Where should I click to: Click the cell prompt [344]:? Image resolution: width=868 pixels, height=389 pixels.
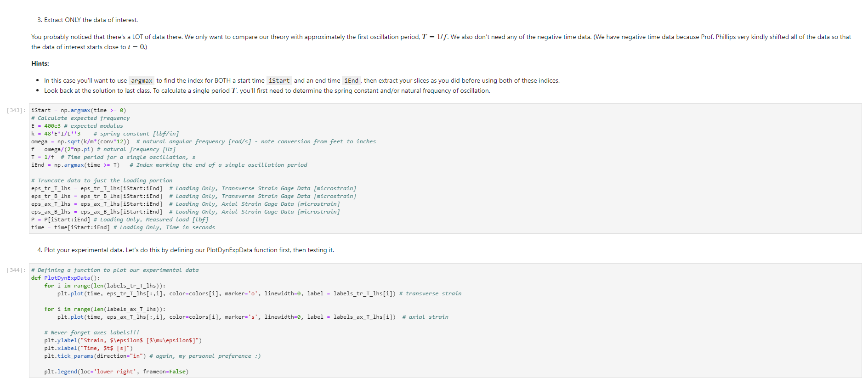pos(16,270)
